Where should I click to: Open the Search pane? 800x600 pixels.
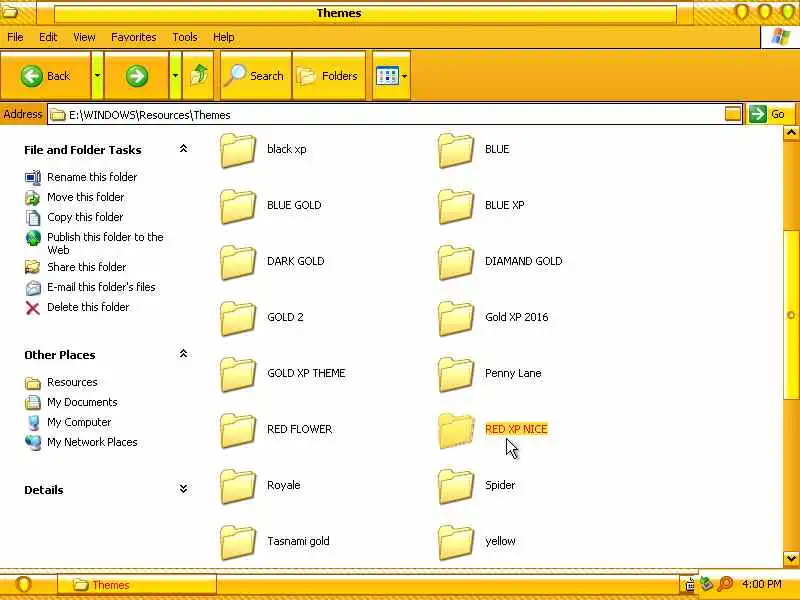tap(256, 76)
